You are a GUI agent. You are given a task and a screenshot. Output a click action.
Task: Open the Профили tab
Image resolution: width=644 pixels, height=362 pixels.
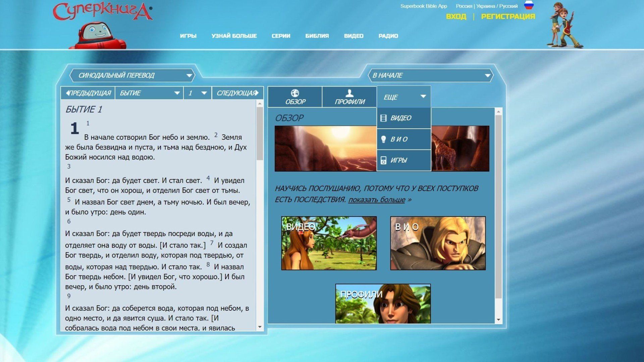[x=350, y=97]
